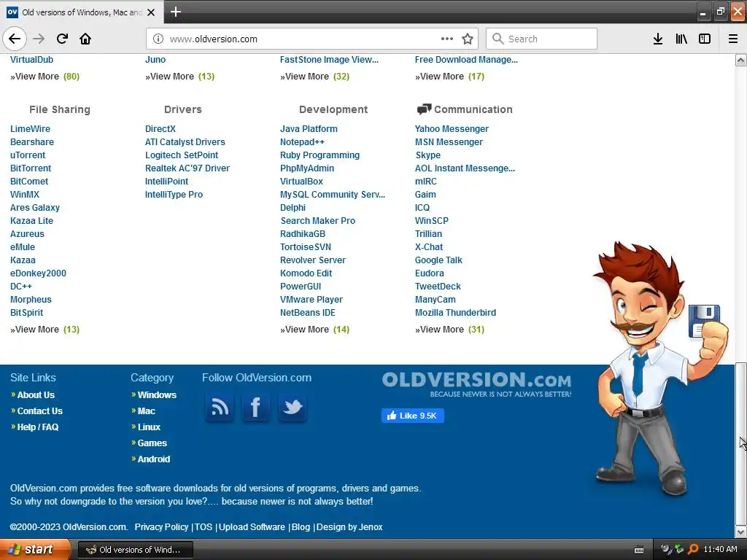Open the Realtek AC'97 Driver link
This screenshot has height=560, width=747.
pos(187,168)
